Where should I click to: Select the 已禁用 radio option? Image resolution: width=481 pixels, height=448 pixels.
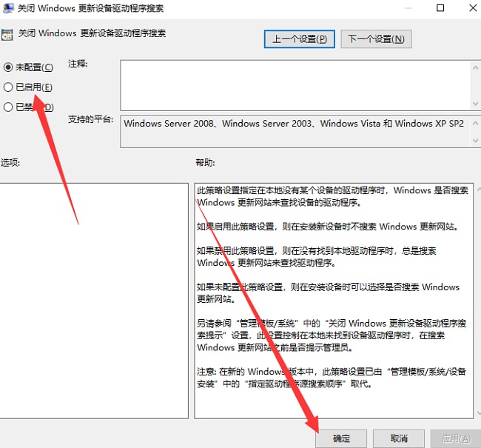pos(9,107)
